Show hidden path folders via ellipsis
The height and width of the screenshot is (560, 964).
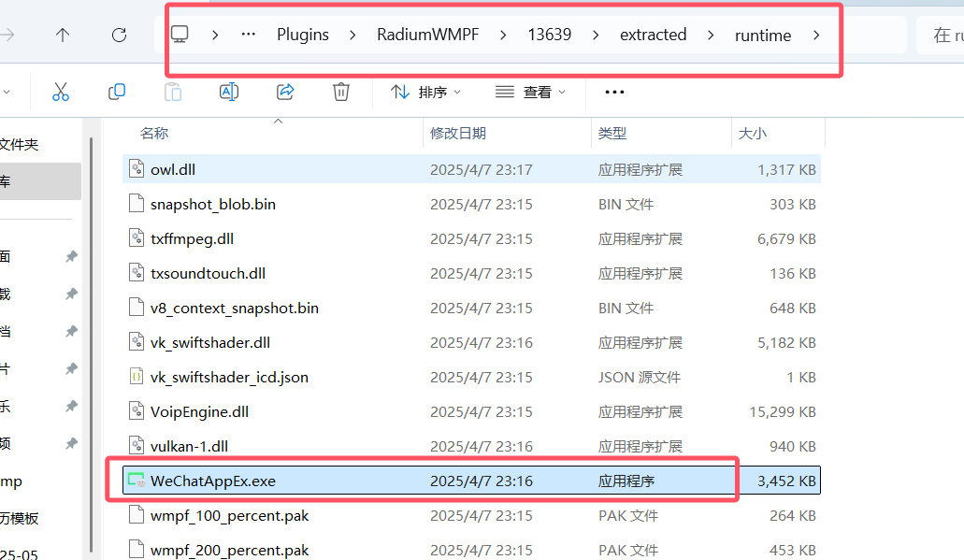click(x=248, y=35)
